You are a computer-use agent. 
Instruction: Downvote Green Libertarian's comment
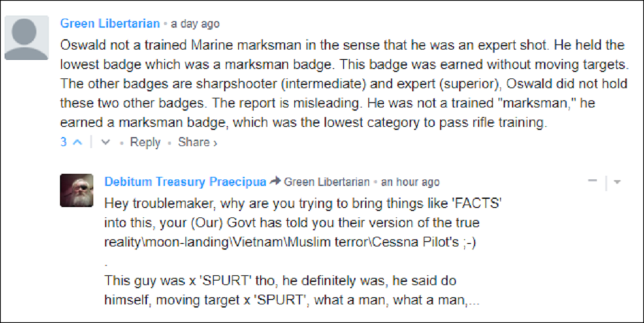[x=106, y=143]
